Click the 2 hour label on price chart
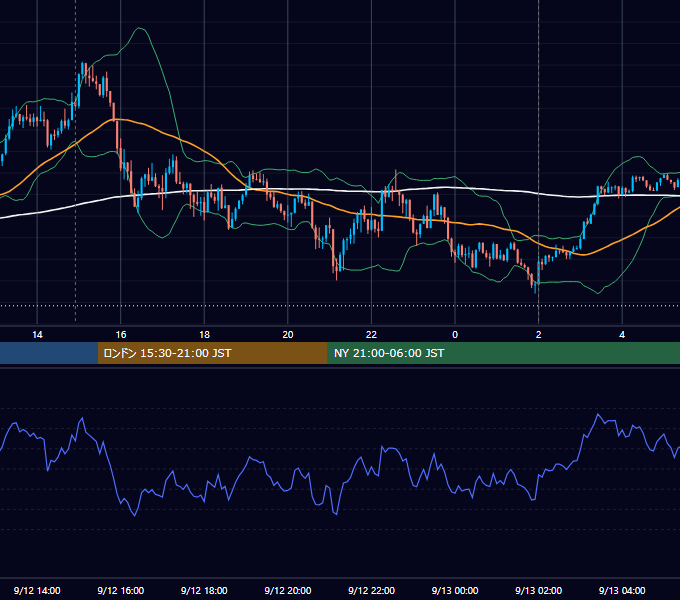This screenshot has width=680, height=600. click(x=539, y=335)
